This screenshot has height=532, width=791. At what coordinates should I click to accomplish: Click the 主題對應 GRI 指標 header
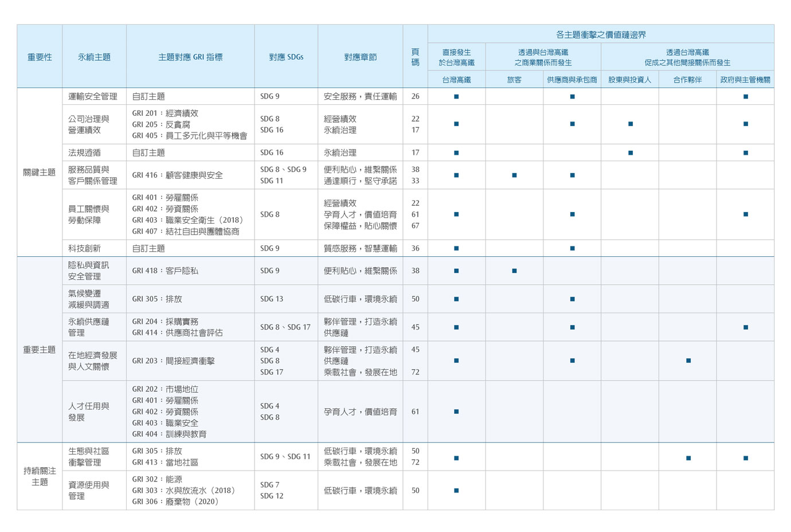tap(190, 57)
